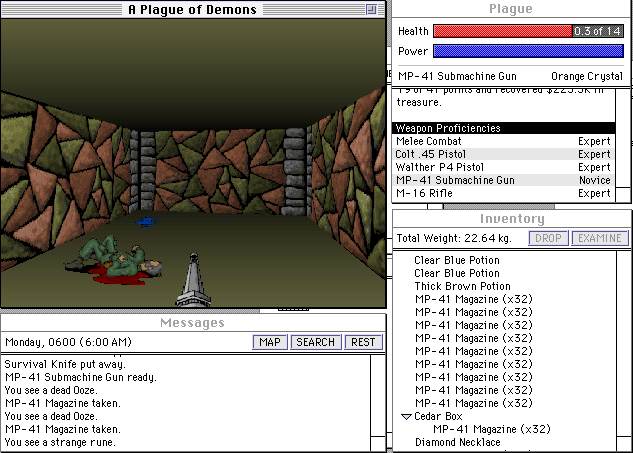
Task: Click the red Health bar
Action: (503, 31)
